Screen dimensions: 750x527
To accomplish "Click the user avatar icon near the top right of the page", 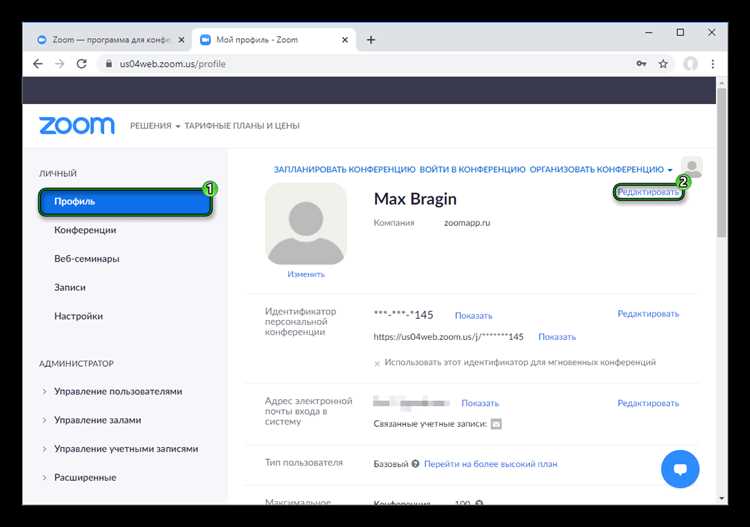I will pyautogui.click(x=692, y=167).
